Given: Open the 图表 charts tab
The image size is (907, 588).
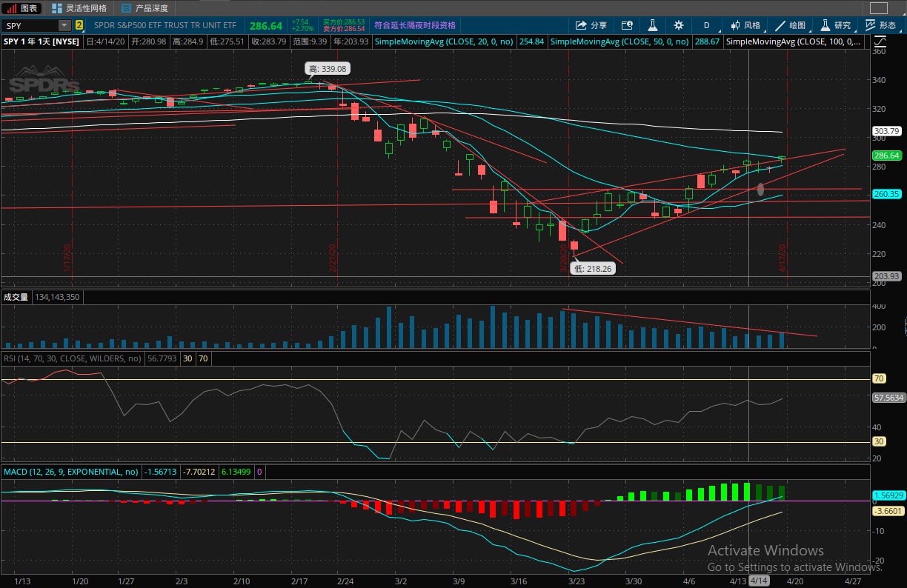Looking at the screenshot, I should coord(23,8).
